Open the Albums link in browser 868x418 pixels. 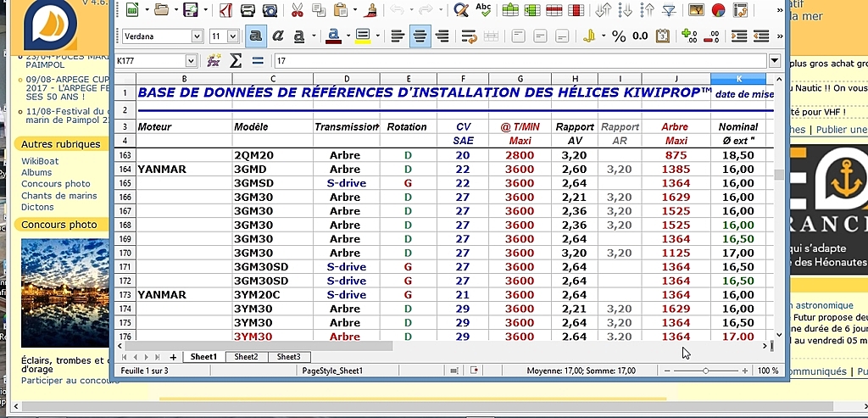(x=36, y=172)
